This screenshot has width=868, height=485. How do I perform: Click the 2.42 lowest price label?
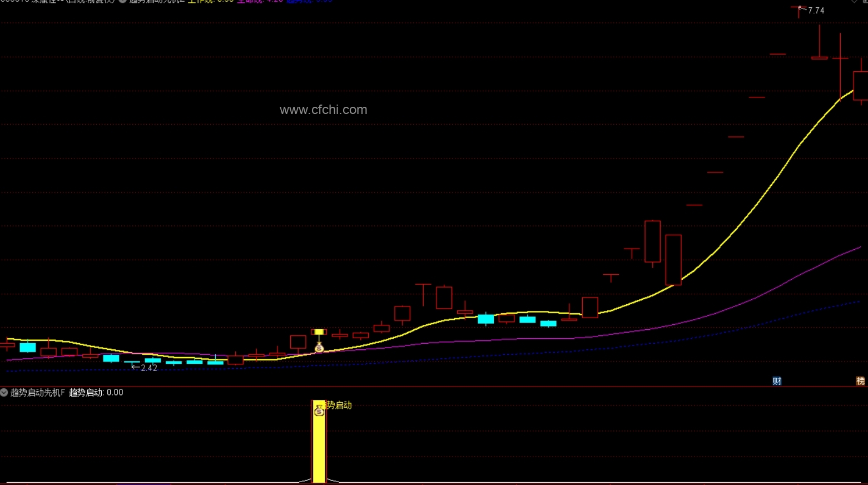(x=149, y=368)
